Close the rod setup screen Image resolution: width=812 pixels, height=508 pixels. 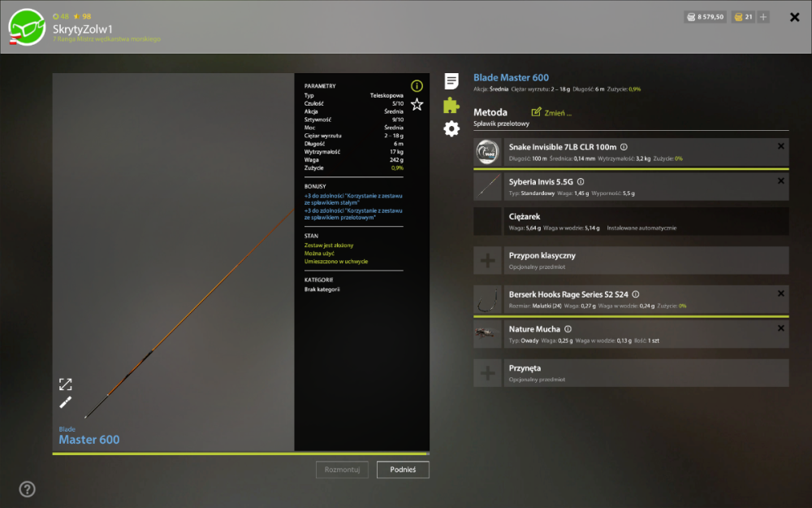point(794,17)
